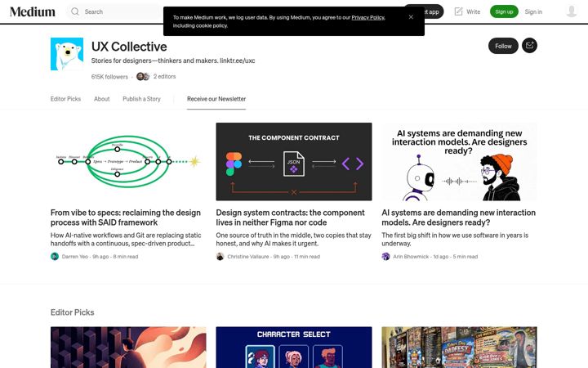Open the Character Select article thumbnail
The height and width of the screenshot is (368, 588).
tap(294, 348)
